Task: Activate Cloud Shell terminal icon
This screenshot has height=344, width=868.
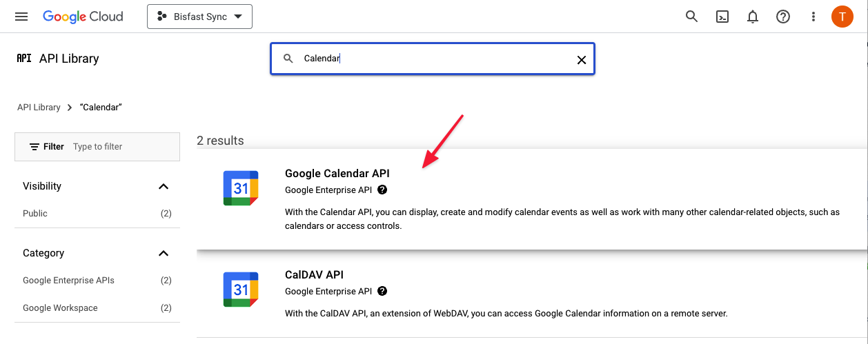Action: (722, 17)
